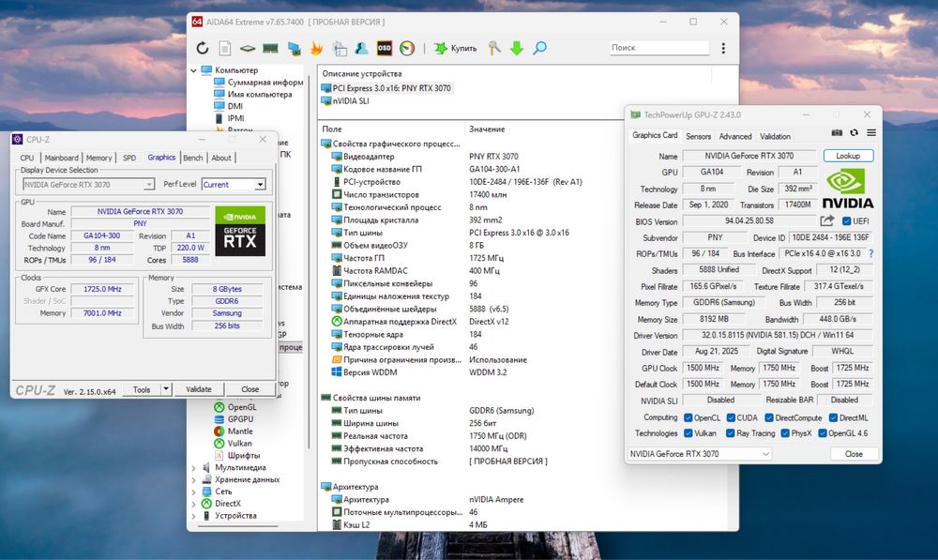Click the Значение column header in AIDA64
938x560 pixels.
point(487,129)
